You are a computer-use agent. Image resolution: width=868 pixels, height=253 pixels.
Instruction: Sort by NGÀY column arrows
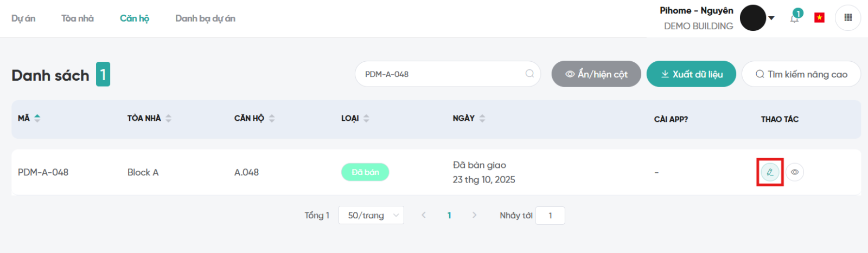(x=482, y=118)
